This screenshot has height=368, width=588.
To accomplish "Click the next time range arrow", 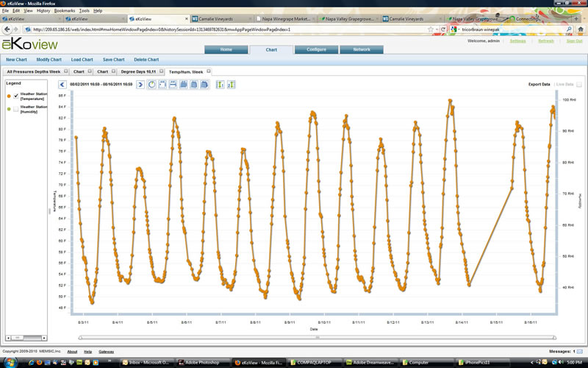I will click(x=140, y=85).
